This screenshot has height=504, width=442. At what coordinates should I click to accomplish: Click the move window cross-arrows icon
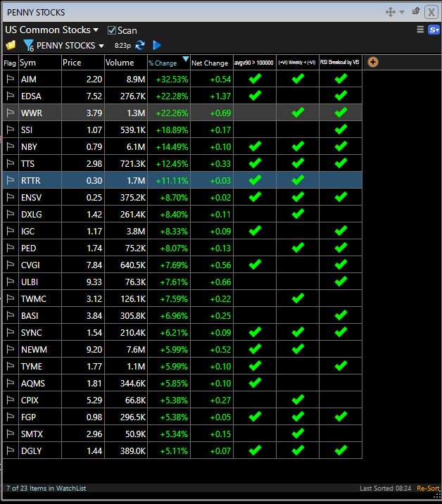390,12
